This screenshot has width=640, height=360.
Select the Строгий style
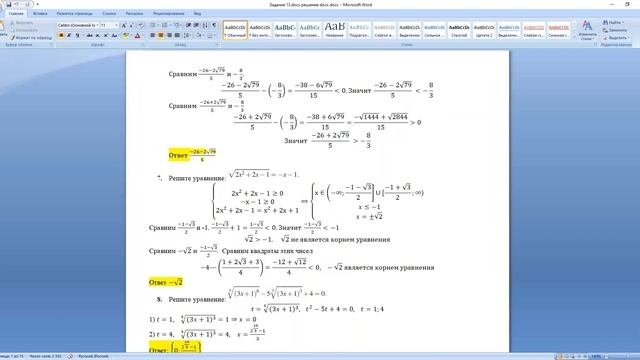click(x=459, y=30)
